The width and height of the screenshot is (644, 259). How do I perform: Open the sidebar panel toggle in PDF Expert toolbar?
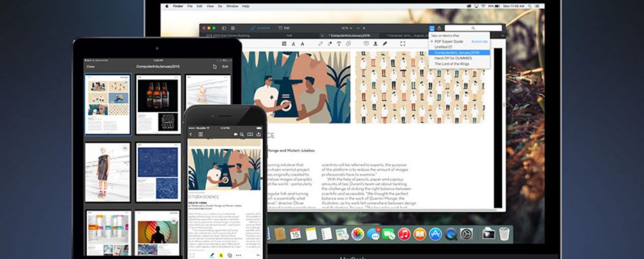(224, 28)
